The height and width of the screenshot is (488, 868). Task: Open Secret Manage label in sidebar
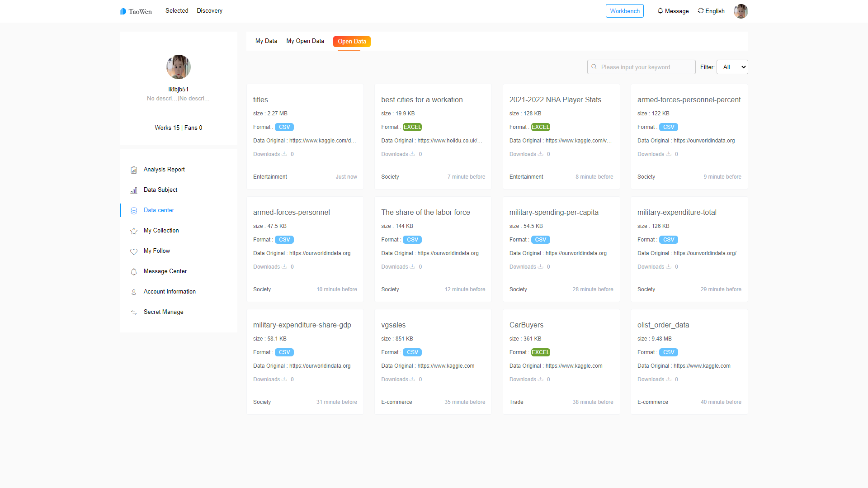pyautogui.click(x=163, y=312)
